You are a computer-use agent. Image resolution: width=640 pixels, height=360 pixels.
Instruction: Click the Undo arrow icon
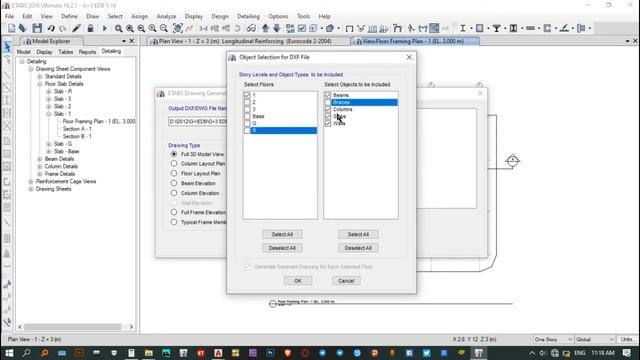[51, 28]
